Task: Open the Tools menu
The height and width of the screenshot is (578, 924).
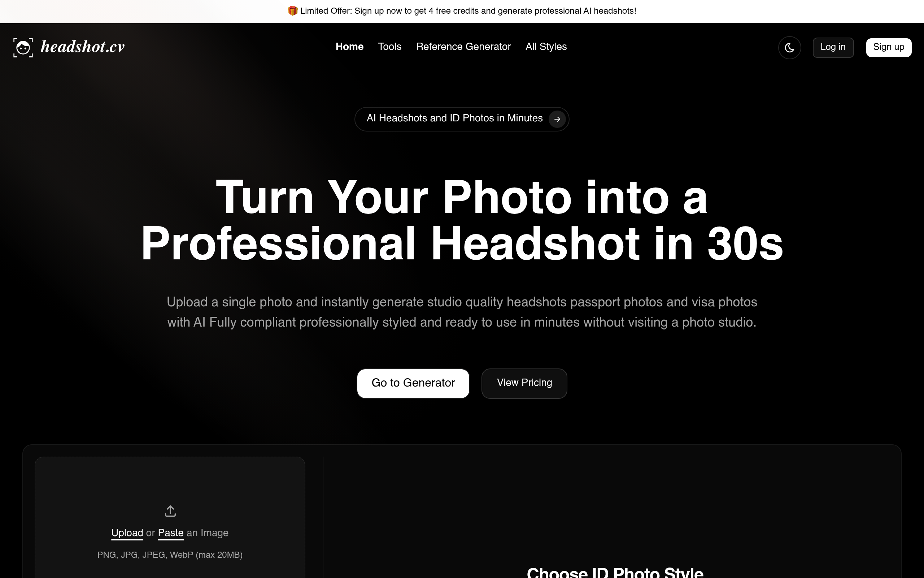Action: click(389, 47)
